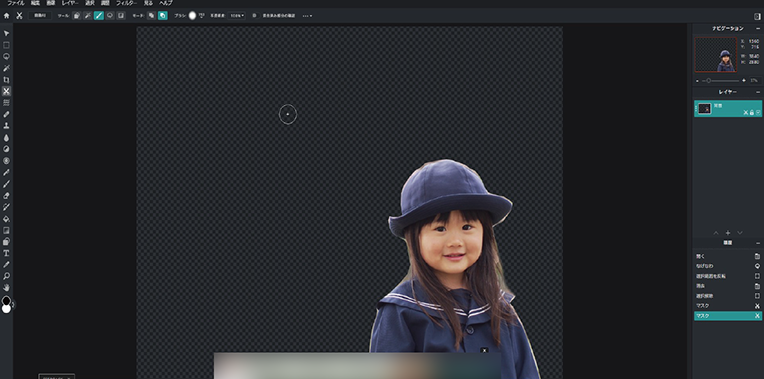Select the Color Picker eyedropper tool

point(6,265)
